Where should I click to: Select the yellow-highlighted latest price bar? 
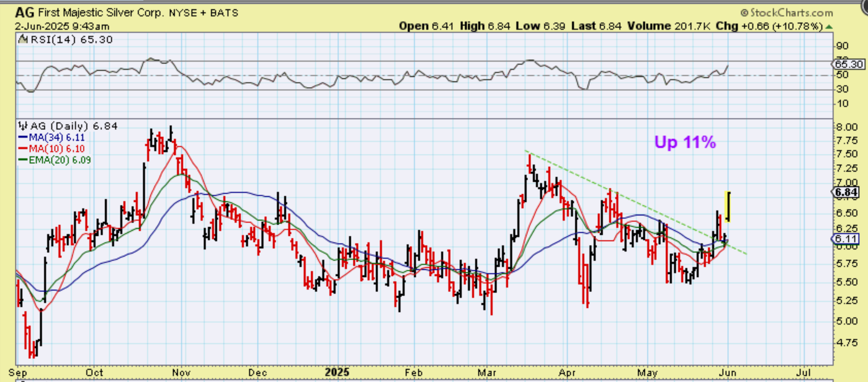[x=728, y=207]
